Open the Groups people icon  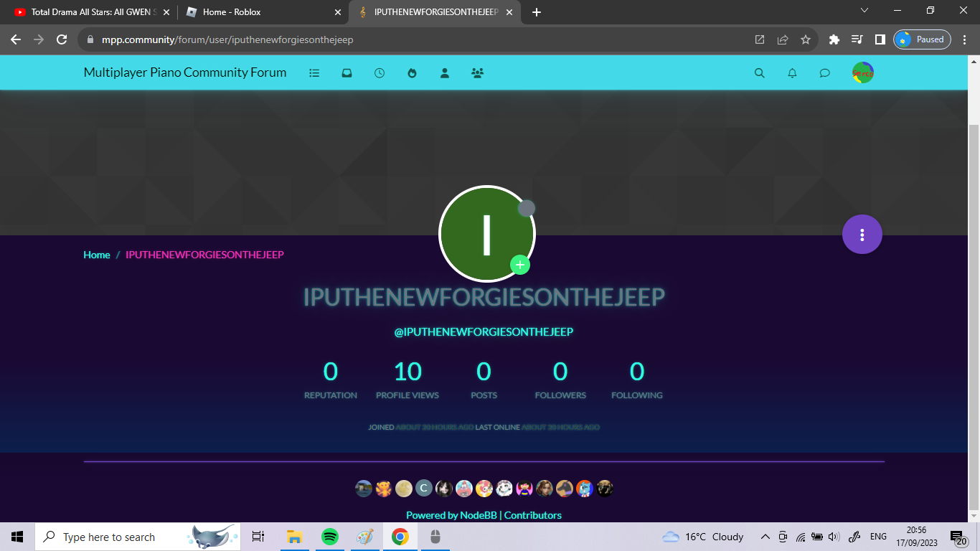[x=477, y=72]
